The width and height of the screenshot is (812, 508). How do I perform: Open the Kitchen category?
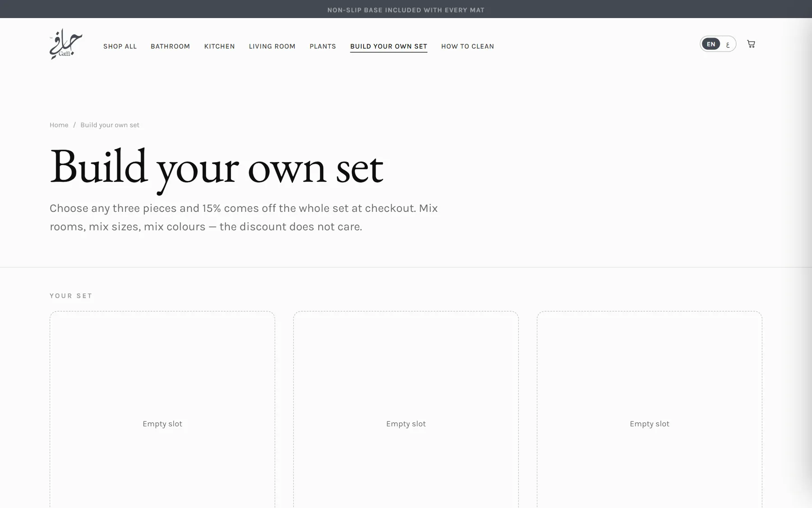pyautogui.click(x=220, y=46)
